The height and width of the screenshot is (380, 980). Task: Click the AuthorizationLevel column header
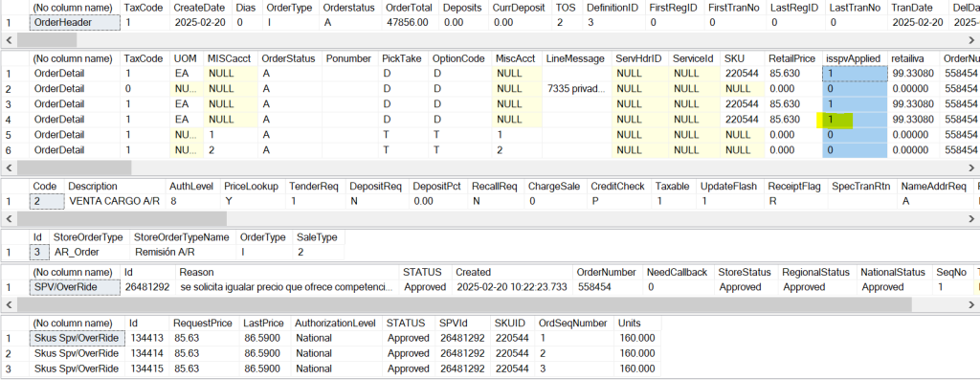[x=336, y=324]
